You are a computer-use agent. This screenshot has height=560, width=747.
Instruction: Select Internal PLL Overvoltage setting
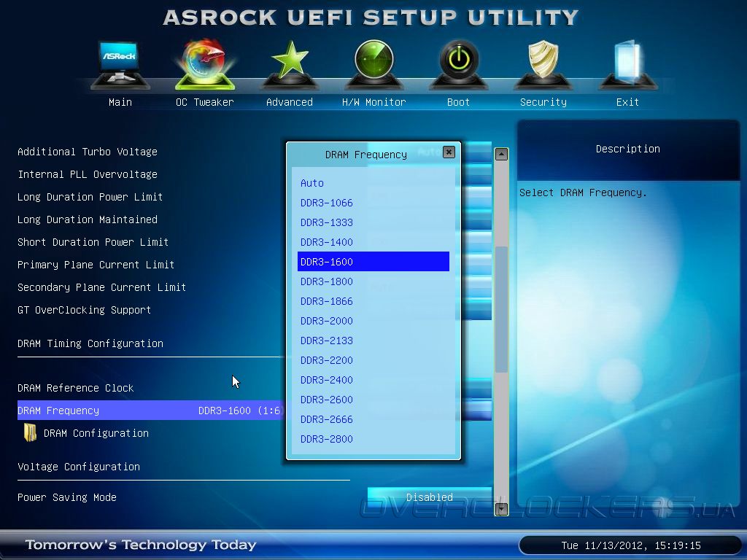pos(88,174)
